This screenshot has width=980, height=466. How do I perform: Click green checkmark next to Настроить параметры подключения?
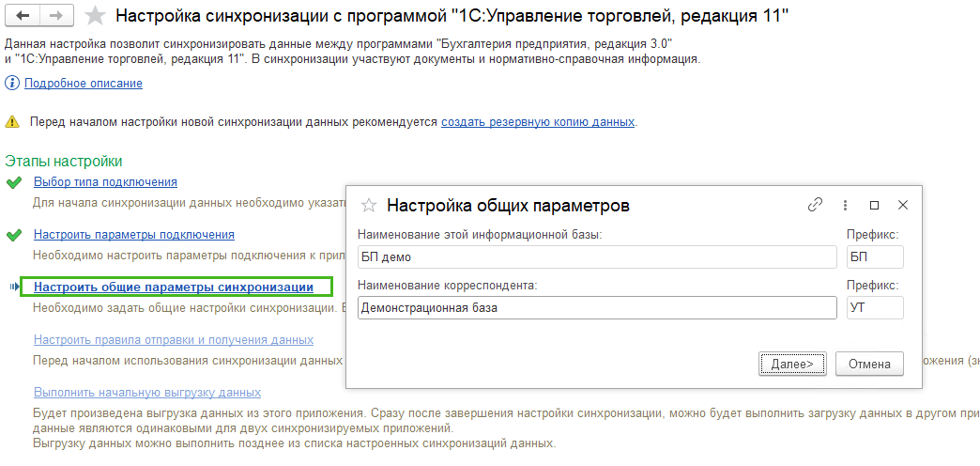13,235
